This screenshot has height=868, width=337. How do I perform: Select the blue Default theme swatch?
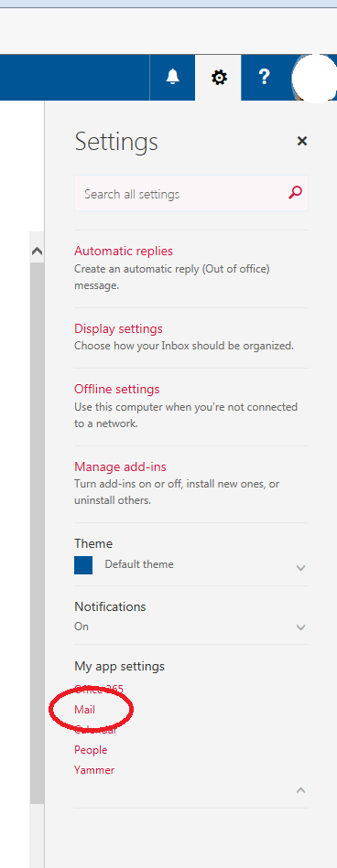[83, 565]
